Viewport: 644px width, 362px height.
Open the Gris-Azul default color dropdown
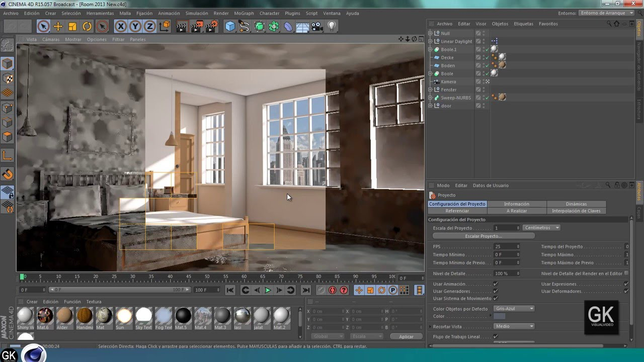click(x=514, y=309)
